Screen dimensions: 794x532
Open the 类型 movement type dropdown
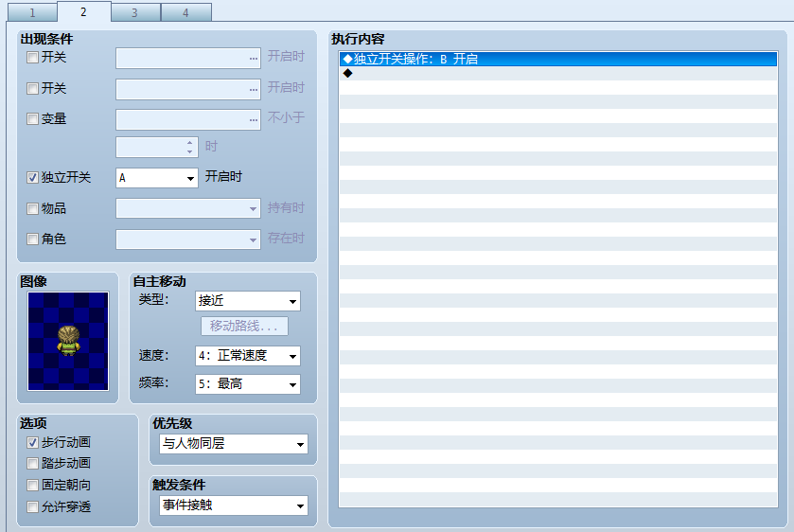point(248,301)
